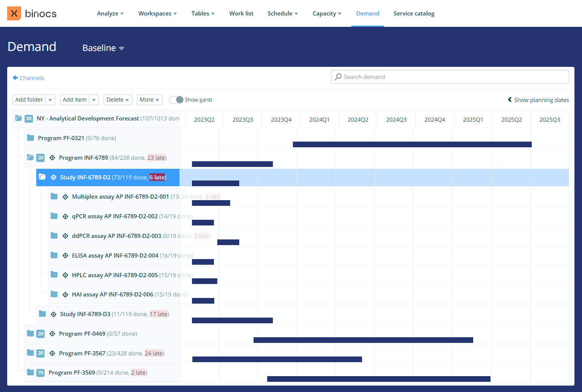The width and height of the screenshot is (582, 392).
Task: Click the Program PF-3569 gantt bar
Action: tap(379, 379)
